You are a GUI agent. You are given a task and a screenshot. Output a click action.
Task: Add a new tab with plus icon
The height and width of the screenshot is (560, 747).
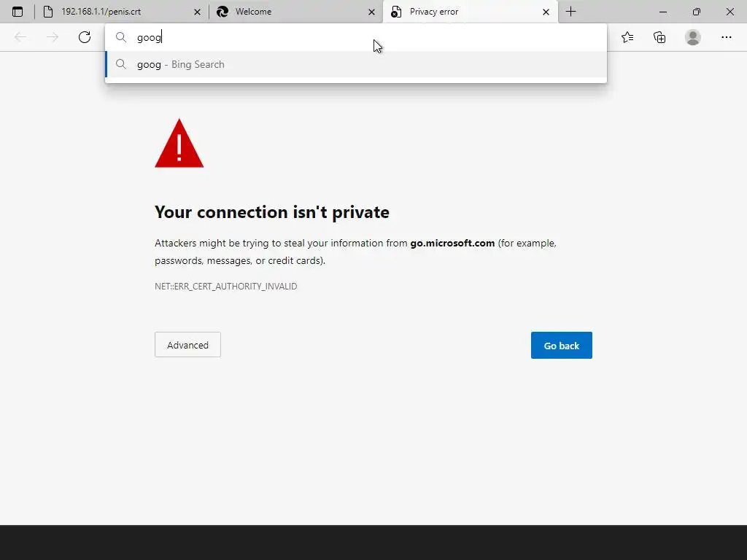point(570,12)
